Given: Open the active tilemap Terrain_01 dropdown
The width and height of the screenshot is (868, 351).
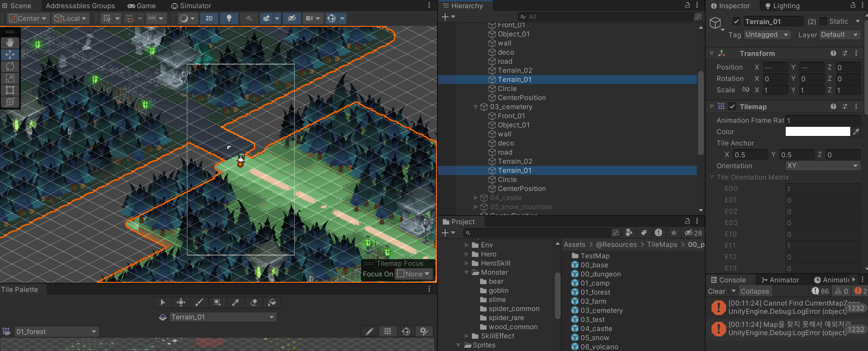Looking at the screenshot, I should point(222,317).
